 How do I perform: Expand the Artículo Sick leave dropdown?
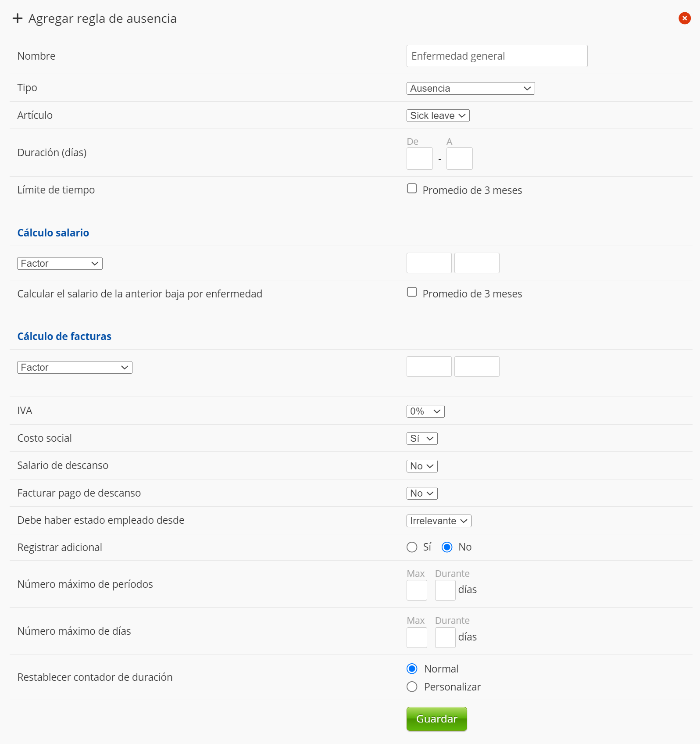pyautogui.click(x=438, y=116)
